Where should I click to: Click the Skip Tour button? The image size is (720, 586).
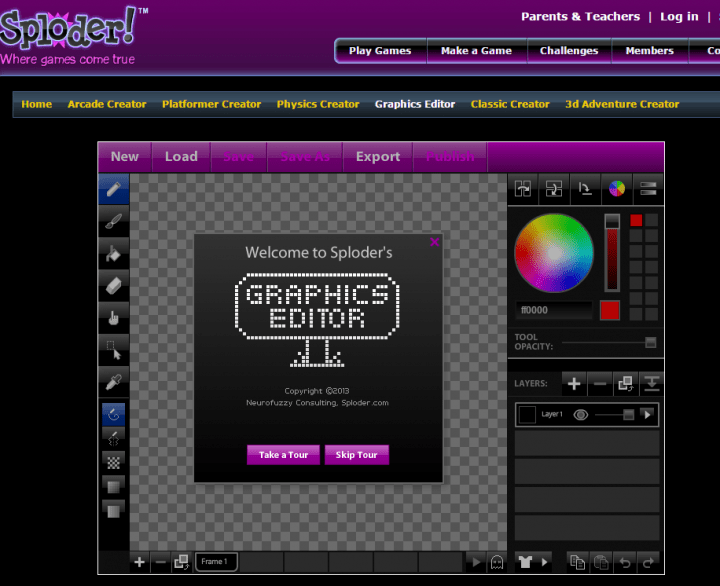point(357,455)
